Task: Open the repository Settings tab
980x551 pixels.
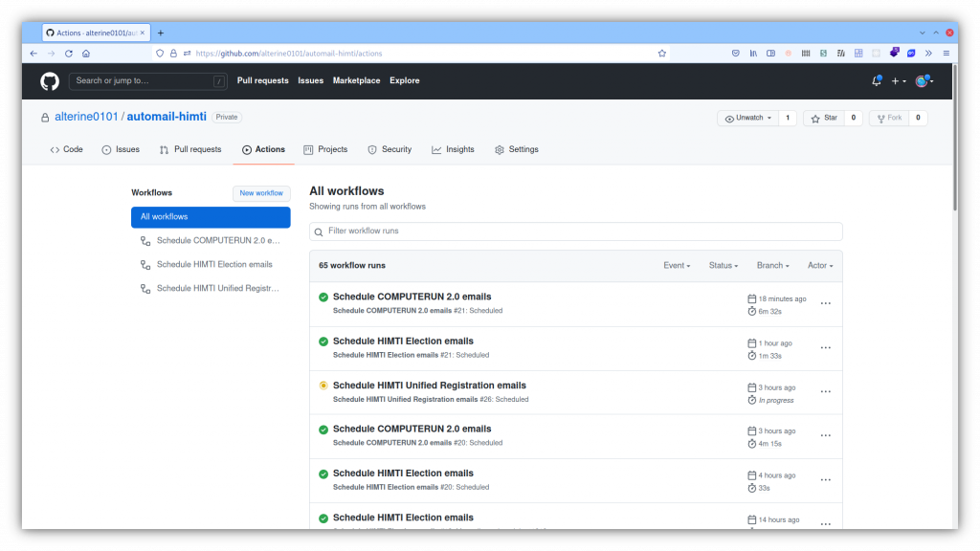Action: point(517,149)
